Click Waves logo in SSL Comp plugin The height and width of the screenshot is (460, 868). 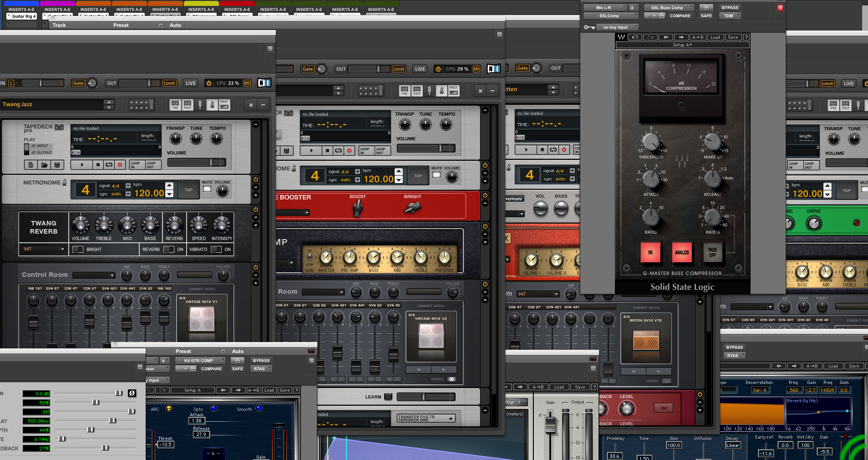coord(621,37)
